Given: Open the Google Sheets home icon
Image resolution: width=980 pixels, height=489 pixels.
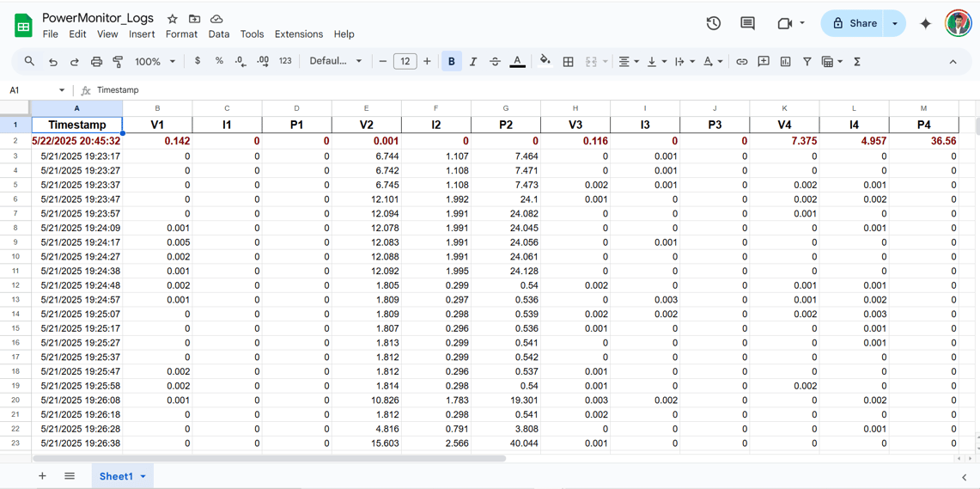Looking at the screenshot, I should (x=24, y=26).
